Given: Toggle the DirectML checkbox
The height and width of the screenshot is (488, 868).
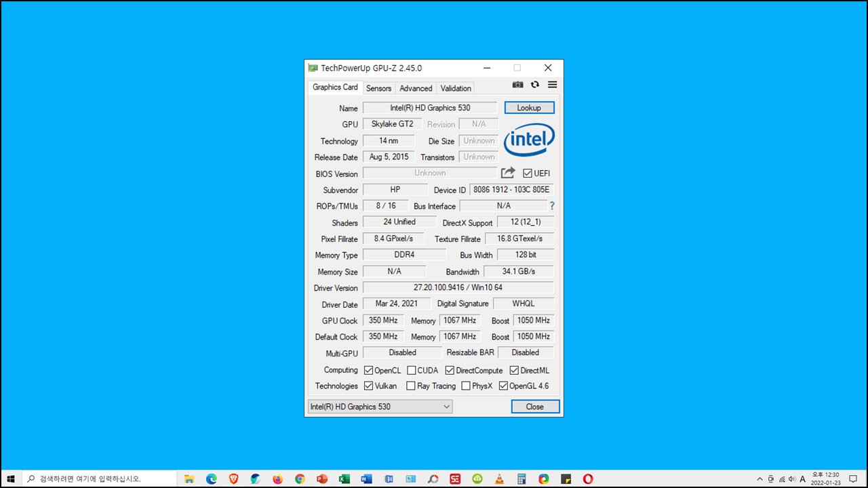Looking at the screenshot, I should point(514,370).
